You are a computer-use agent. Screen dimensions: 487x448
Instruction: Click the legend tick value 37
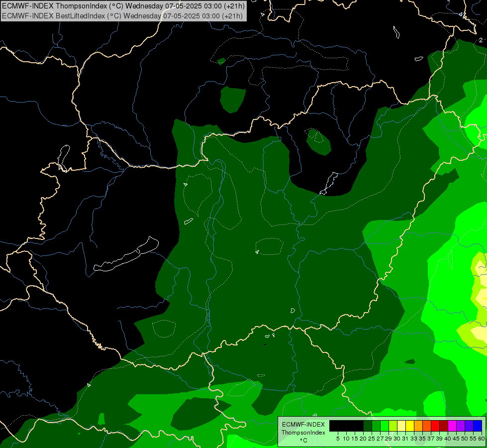click(x=431, y=439)
